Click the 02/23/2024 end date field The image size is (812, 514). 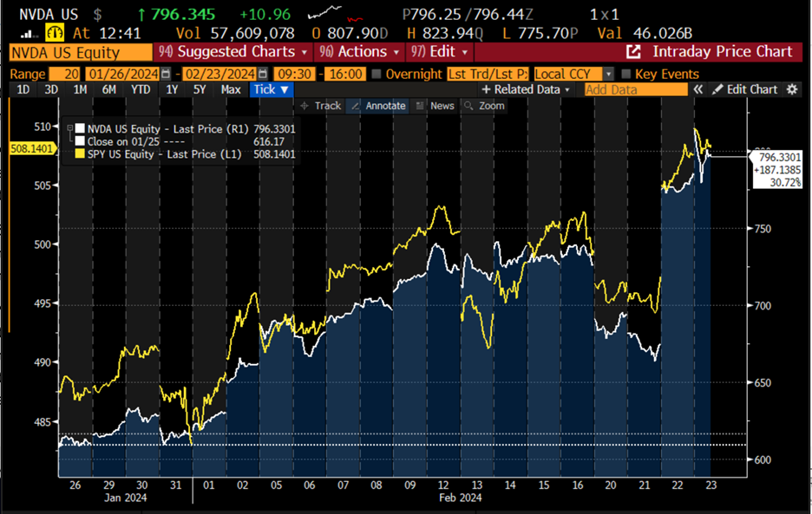coord(220,74)
